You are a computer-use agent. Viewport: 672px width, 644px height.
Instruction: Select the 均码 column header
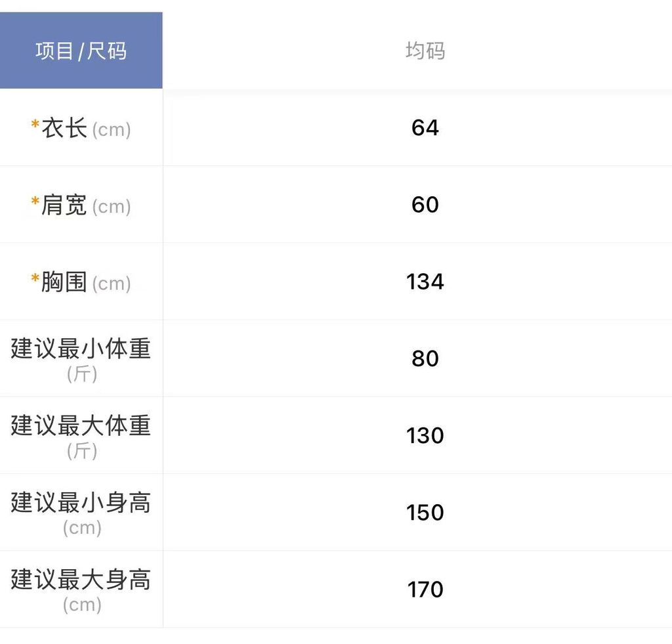(x=425, y=51)
